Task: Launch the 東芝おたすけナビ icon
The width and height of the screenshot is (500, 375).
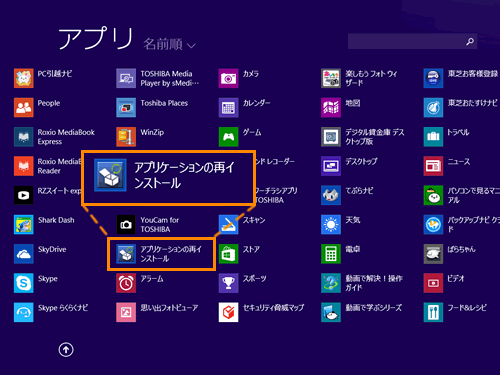Action: click(x=433, y=107)
